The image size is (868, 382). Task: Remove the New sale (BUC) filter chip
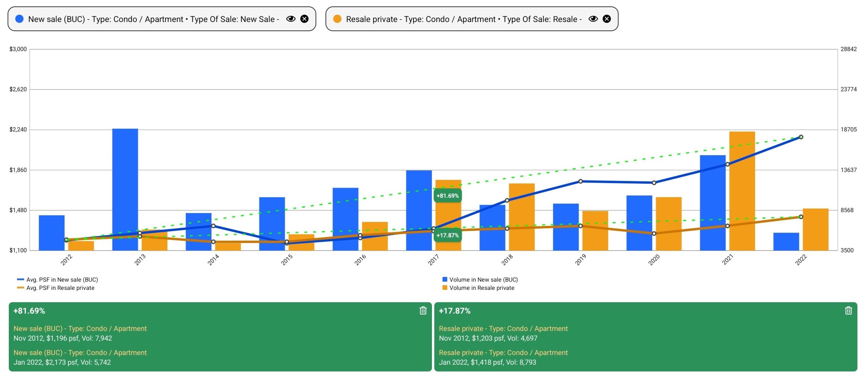tap(304, 19)
